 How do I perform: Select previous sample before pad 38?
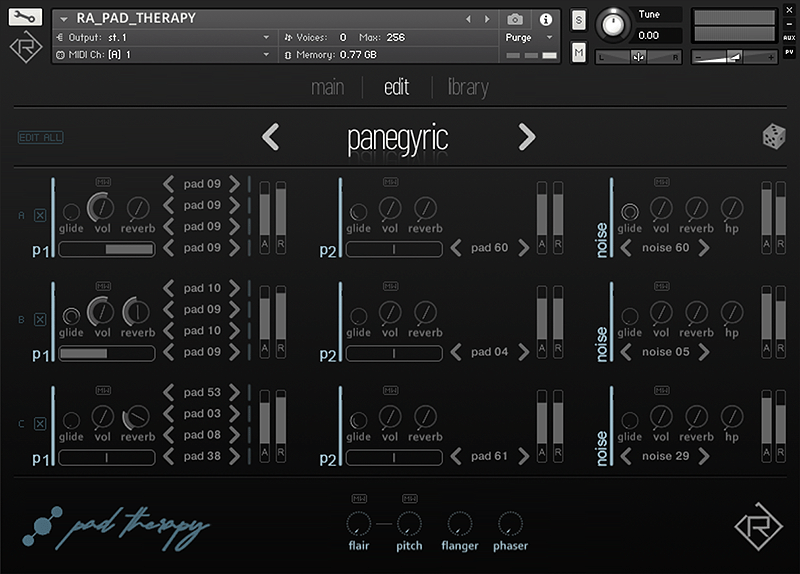tap(169, 456)
